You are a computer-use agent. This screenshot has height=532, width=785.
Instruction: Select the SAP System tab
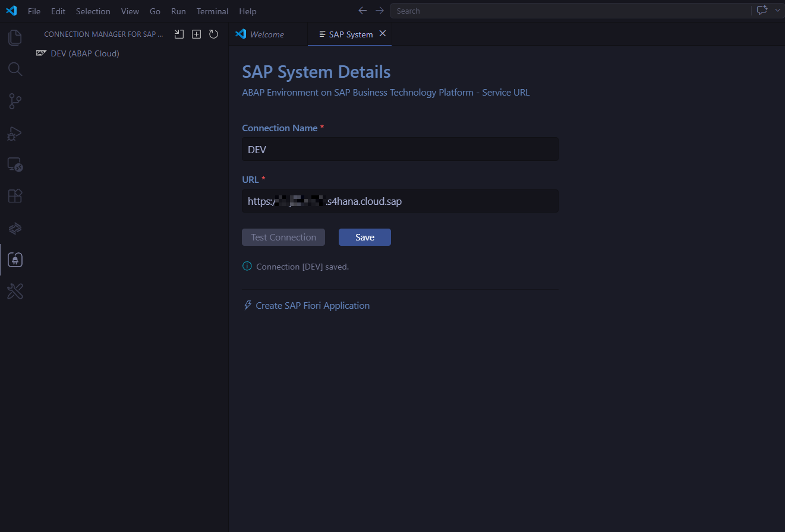(350, 34)
